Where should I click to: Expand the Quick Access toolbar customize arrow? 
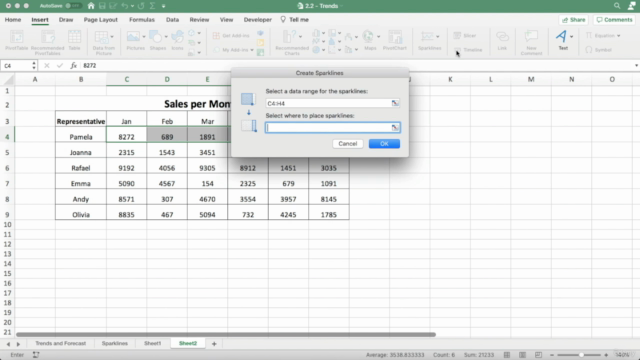click(x=163, y=6)
